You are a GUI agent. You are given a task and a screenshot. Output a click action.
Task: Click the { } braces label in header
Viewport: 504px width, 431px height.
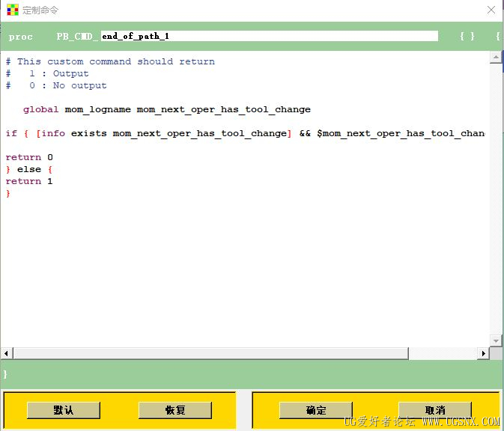tap(467, 37)
